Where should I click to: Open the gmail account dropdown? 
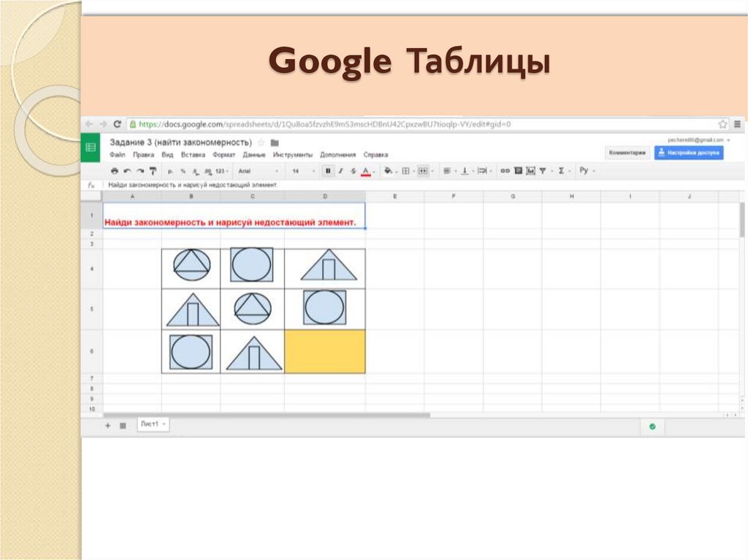pyautogui.click(x=699, y=139)
